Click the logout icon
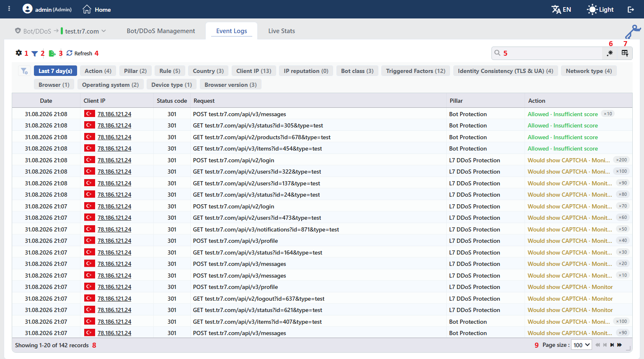 631,9
